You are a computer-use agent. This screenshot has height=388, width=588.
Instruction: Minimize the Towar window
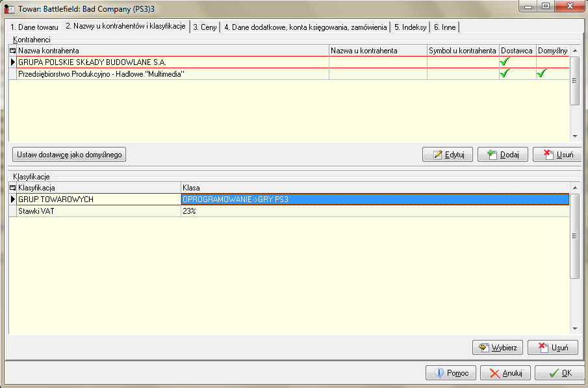click(x=528, y=6)
